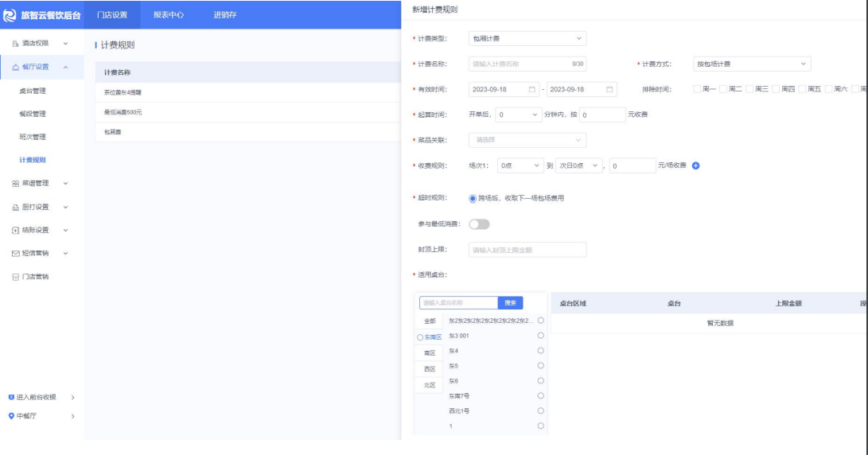The height and width of the screenshot is (455, 868).
Task: Switch to the 门店设置 top tab
Action: [112, 15]
